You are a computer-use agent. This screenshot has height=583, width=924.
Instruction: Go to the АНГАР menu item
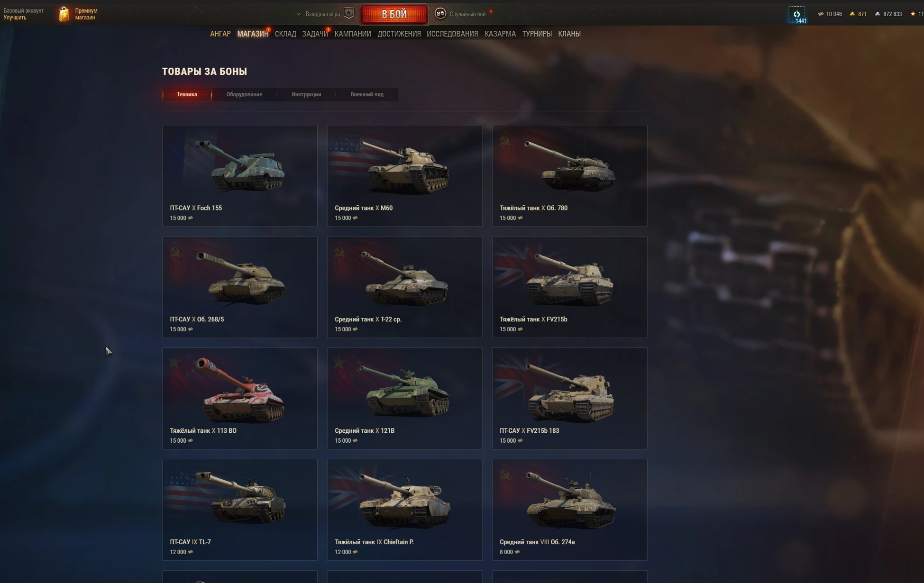(220, 34)
